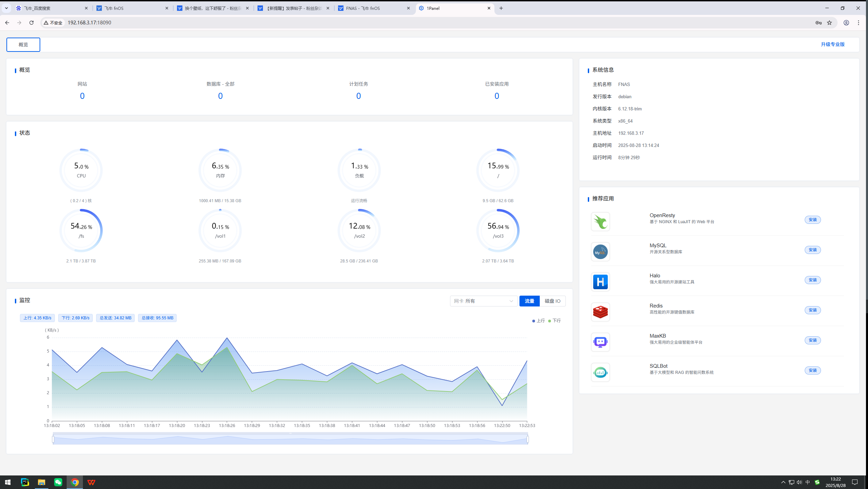Switch to the 换个壁纸 tab
The height and width of the screenshot is (489, 868).
tap(213, 8)
